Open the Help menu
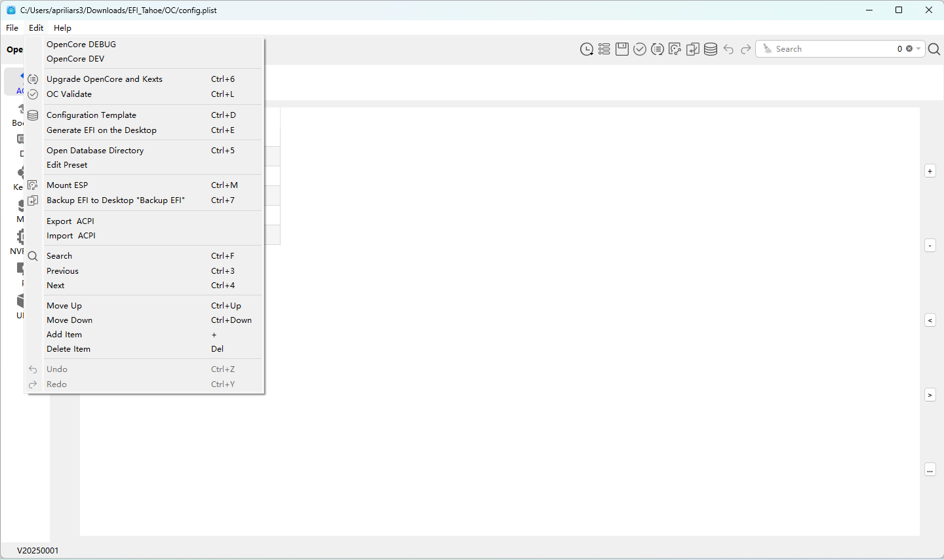The height and width of the screenshot is (560, 944). point(62,28)
